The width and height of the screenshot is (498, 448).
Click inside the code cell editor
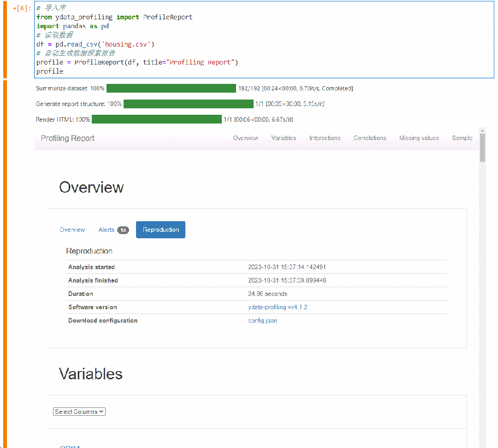264,40
